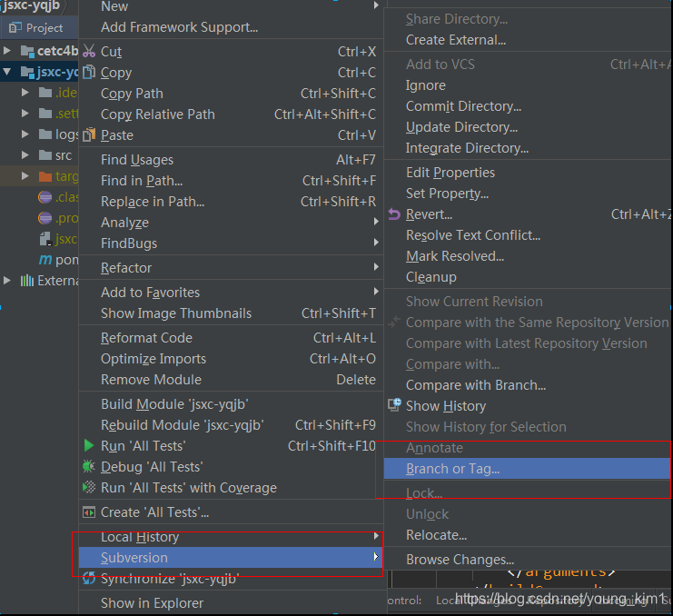Select Ignore in Subversion submenu

(527, 85)
